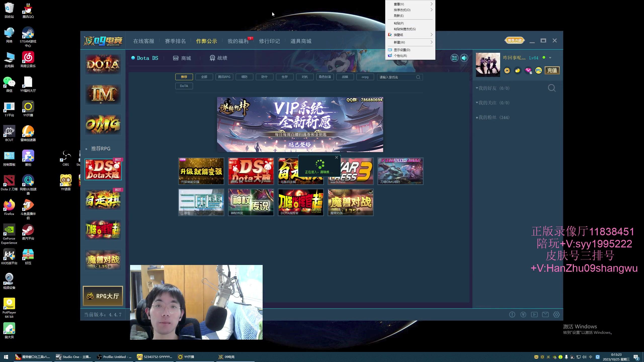Open 道具商城 item store tab

[x=301, y=41]
